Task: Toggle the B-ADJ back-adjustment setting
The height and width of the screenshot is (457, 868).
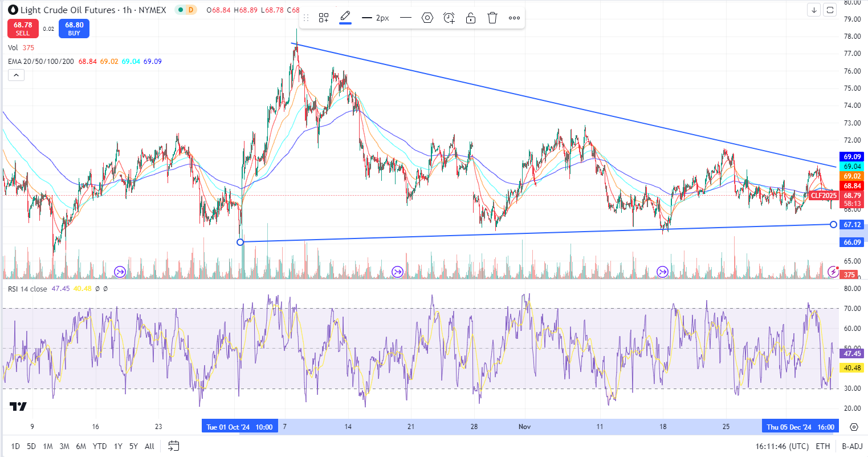Action: [x=851, y=446]
